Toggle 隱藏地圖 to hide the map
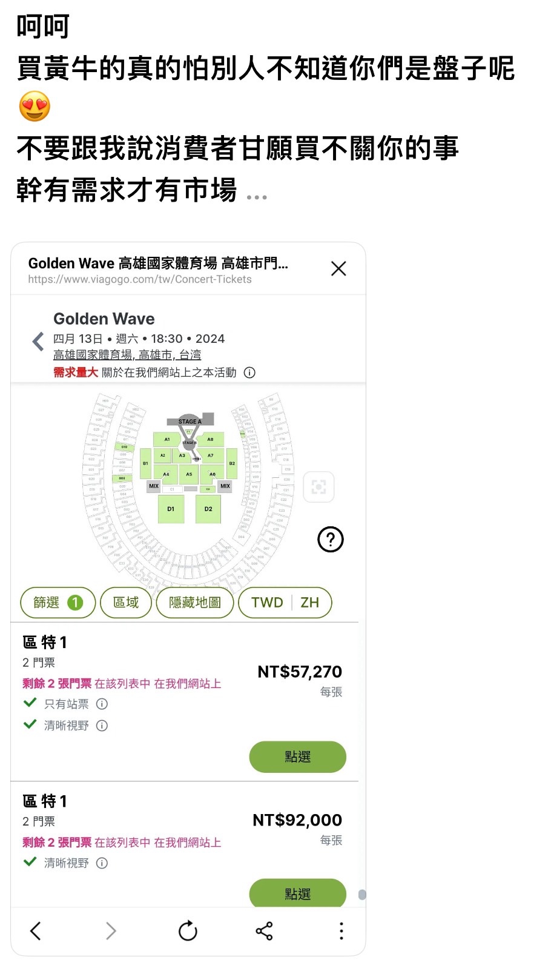Image resolution: width=551 pixels, height=980 pixels. pos(195,603)
